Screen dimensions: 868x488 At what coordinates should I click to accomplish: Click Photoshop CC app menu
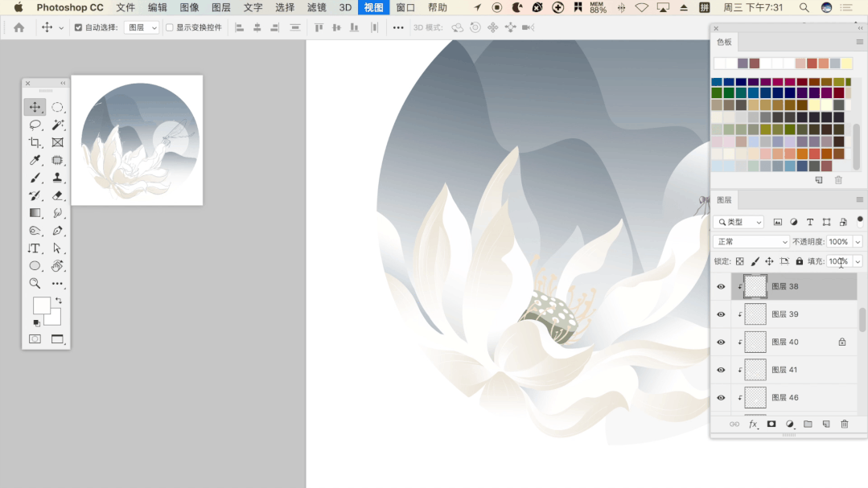click(70, 7)
